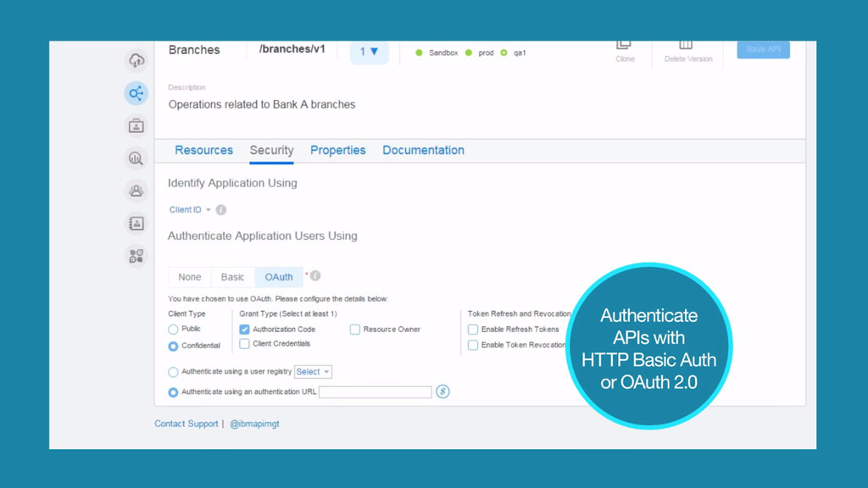Open the @ibmapimgt link

coord(254,424)
